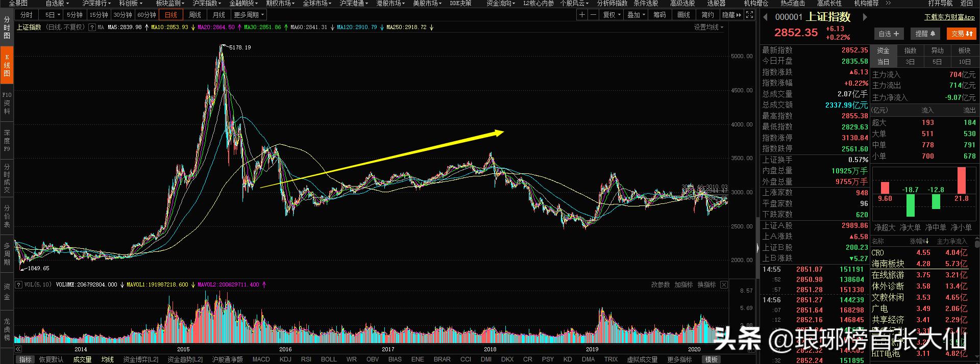Image resolution: width=980 pixels, height=364 pixels.
Task: Open 交易 trade button
Action: coord(962,34)
